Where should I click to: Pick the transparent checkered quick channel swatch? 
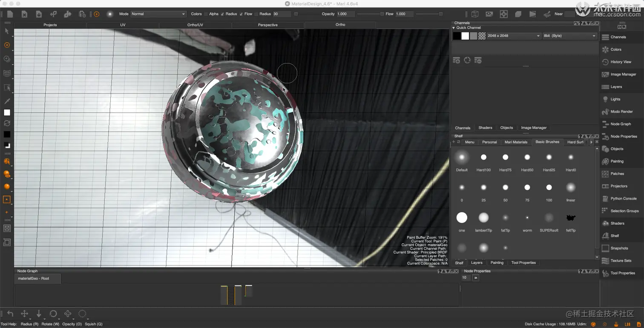(482, 36)
